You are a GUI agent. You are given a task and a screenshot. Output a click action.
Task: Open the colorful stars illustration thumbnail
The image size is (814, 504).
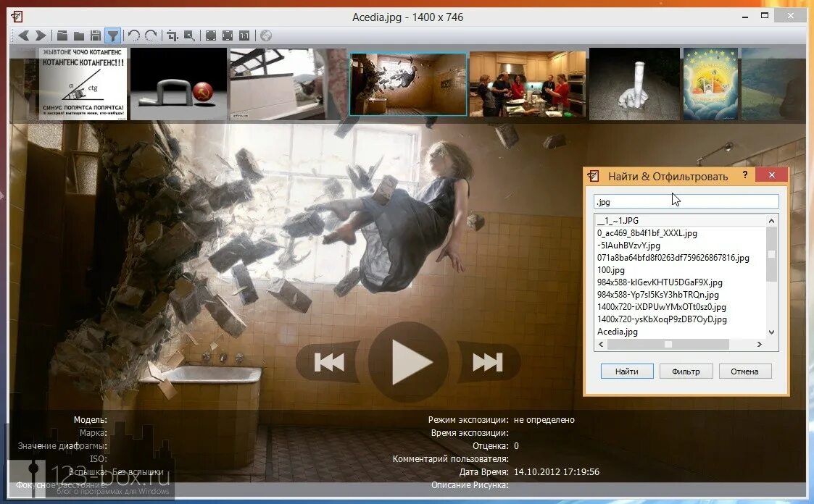710,84
